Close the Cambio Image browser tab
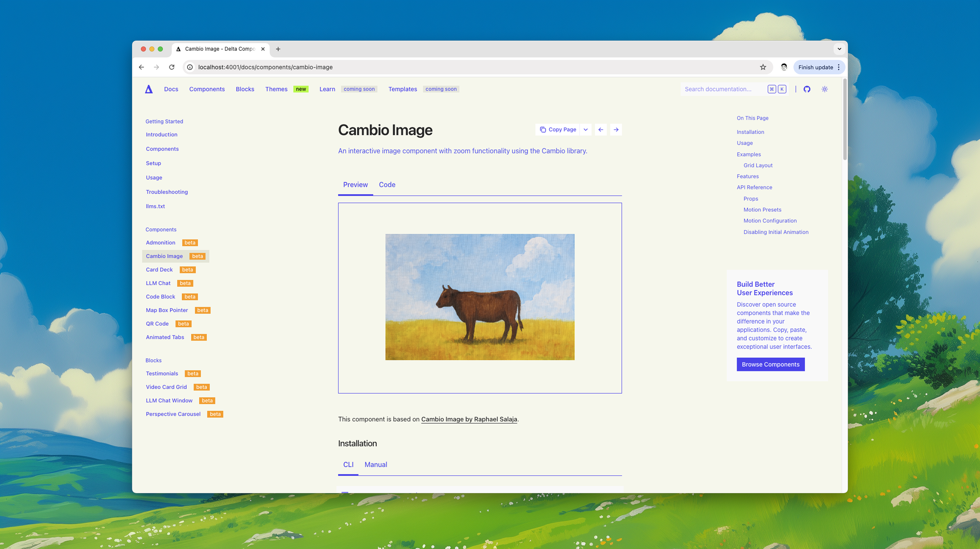 tap(263, 49)
